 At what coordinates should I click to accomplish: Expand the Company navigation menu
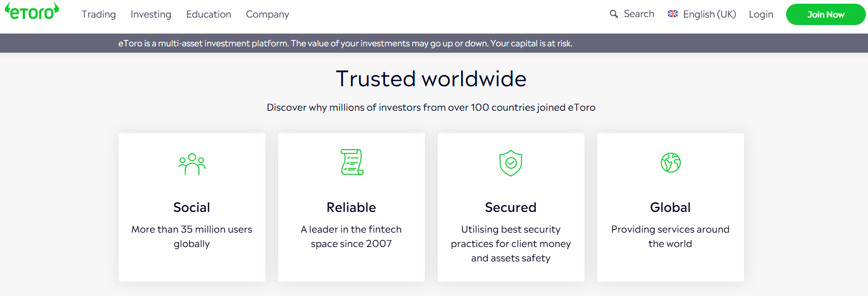[x=268, y=14]
